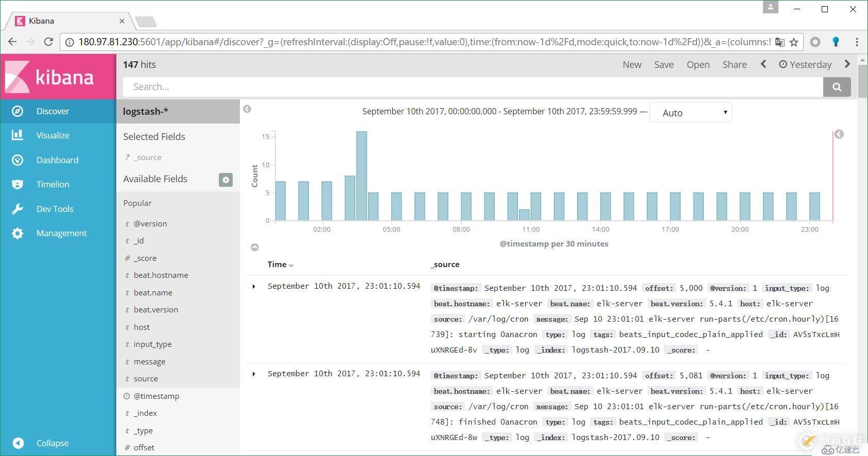868x456 pixels.
Task: Reload the page
Action: click(x=48, y=42)
